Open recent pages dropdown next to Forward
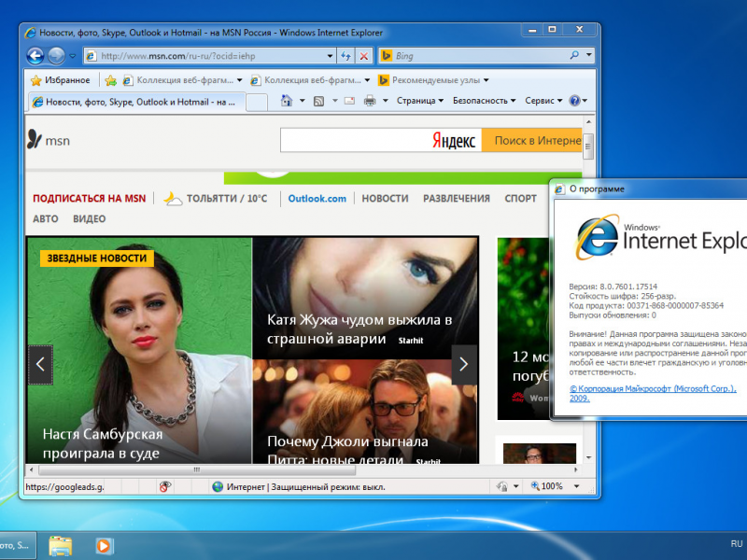 pos(73,56)
